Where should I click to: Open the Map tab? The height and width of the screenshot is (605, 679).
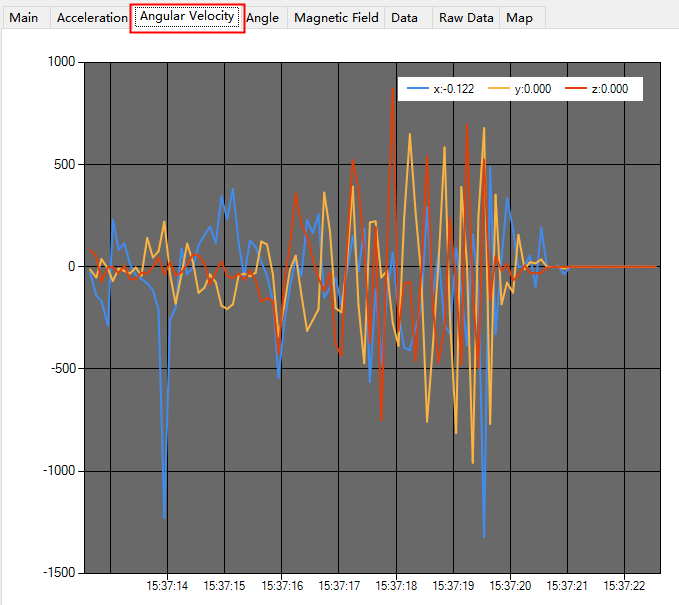(519, 18)
